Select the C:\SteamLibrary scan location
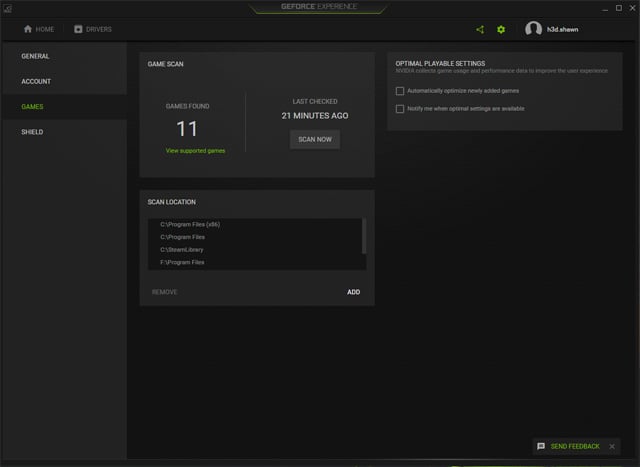This screenshot has height=467, width=640. tap(182, 249)
